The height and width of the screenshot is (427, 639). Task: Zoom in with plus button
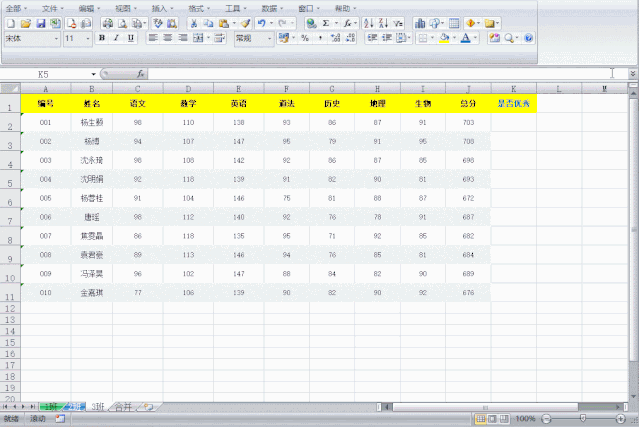click(620, 419)
